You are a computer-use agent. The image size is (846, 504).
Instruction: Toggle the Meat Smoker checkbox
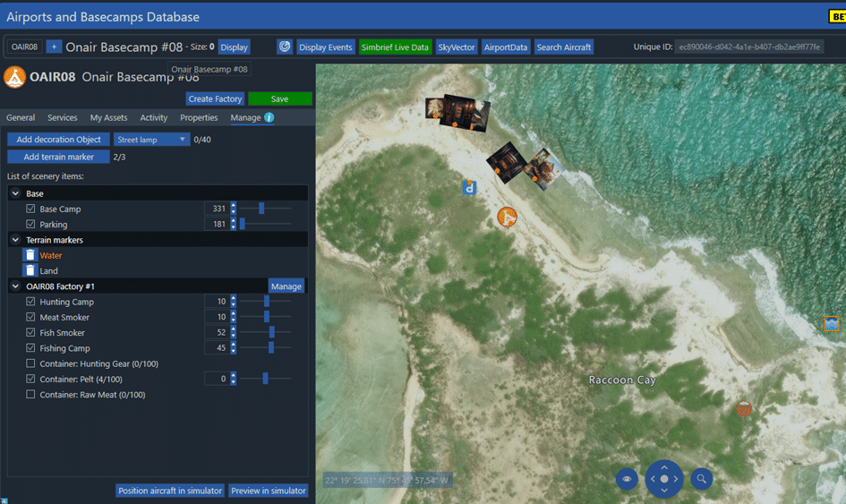click(30, 317)
